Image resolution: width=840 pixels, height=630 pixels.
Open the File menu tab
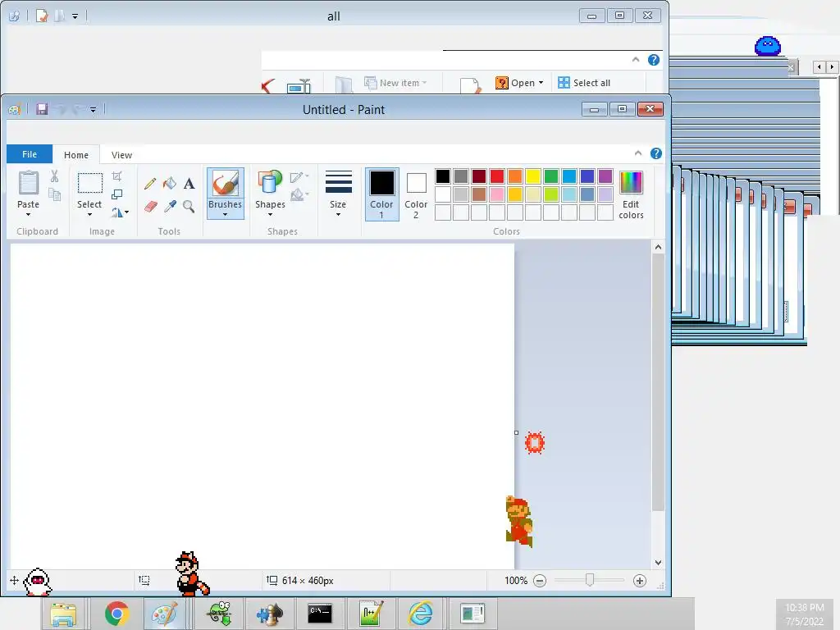click(x=30, y=154)
